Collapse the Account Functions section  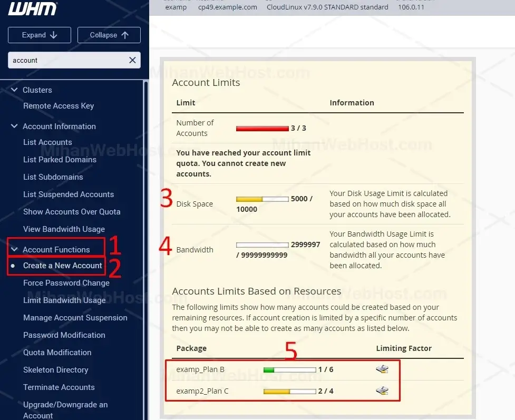pos(15,250)
